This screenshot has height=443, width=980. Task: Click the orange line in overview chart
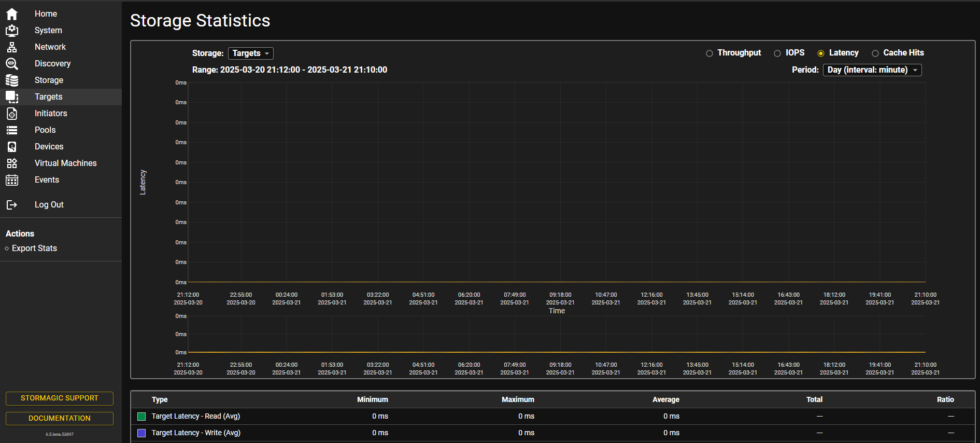[557, 352]
